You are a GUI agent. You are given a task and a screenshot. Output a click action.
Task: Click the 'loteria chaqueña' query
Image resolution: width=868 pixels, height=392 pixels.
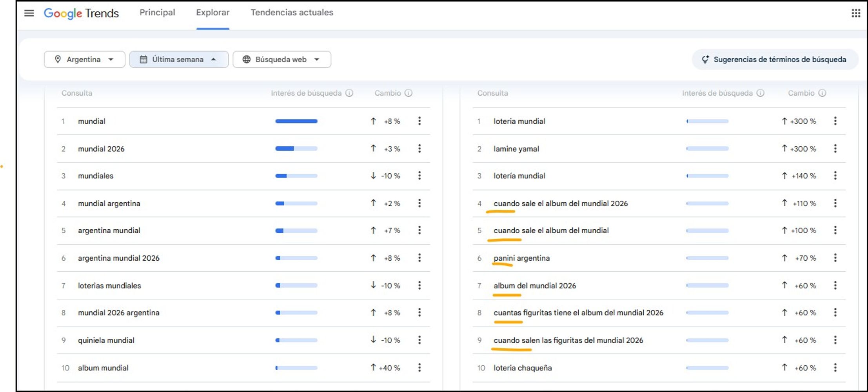point(523,368)
